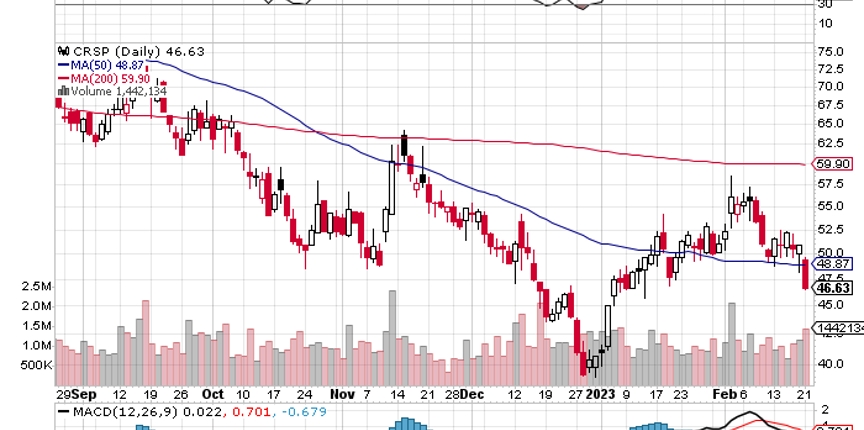864x430 pixels.
Task: Click the '1.5M' volume axis label
Action: click(36, 325)
